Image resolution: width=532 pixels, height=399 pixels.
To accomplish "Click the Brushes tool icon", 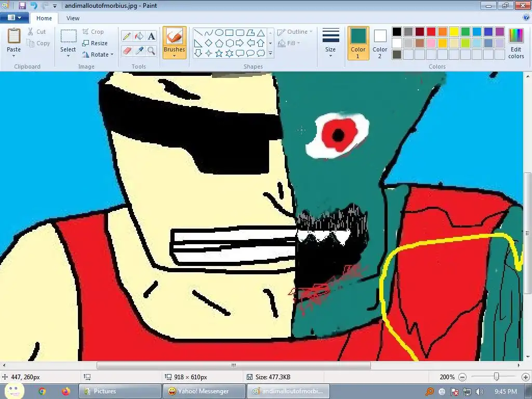I will point(175,36).
